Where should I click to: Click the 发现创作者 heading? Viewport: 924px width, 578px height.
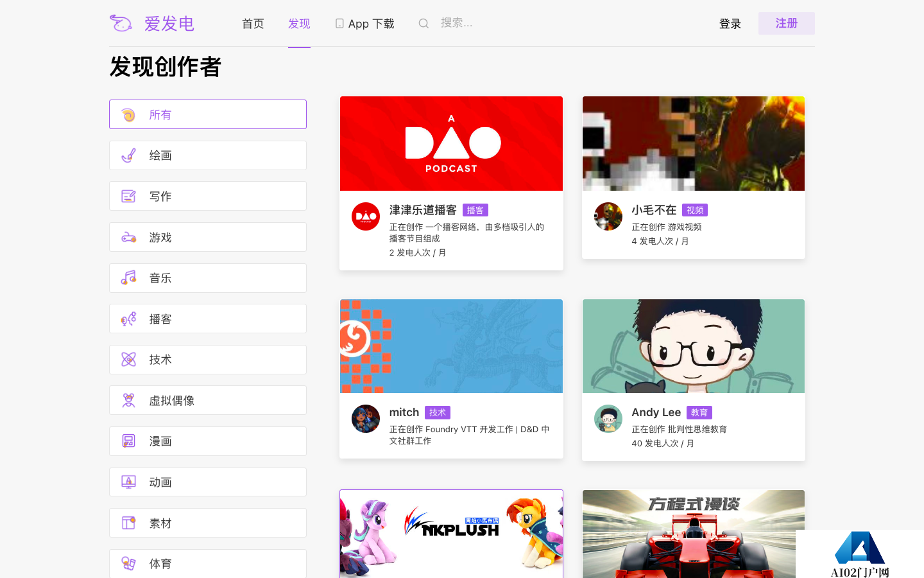[x=166, y=67]
